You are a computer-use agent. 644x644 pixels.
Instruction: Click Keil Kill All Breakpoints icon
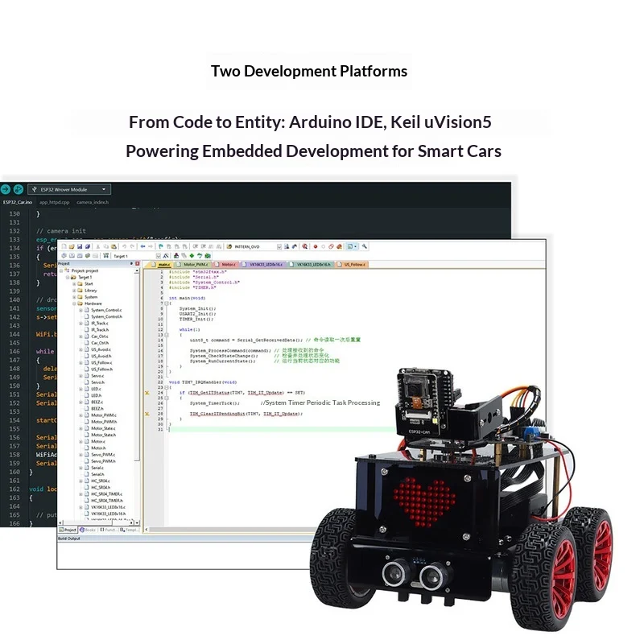coord(339,246)
